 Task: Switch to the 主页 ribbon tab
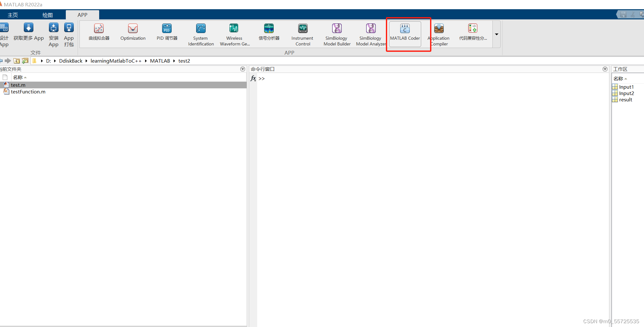12,15
